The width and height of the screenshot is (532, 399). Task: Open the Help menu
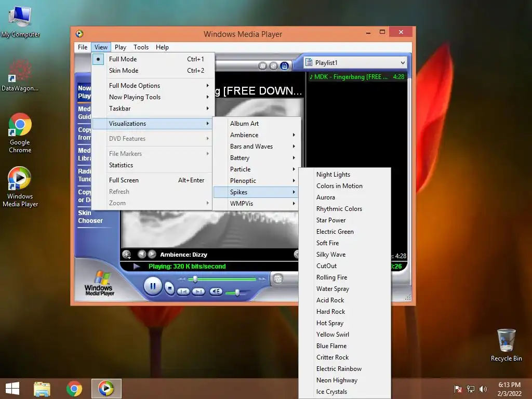coord(162,47)
